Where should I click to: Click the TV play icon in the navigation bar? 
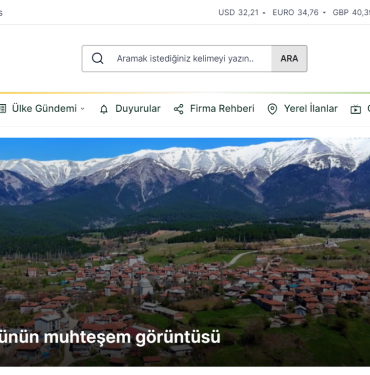coord(356,109)
